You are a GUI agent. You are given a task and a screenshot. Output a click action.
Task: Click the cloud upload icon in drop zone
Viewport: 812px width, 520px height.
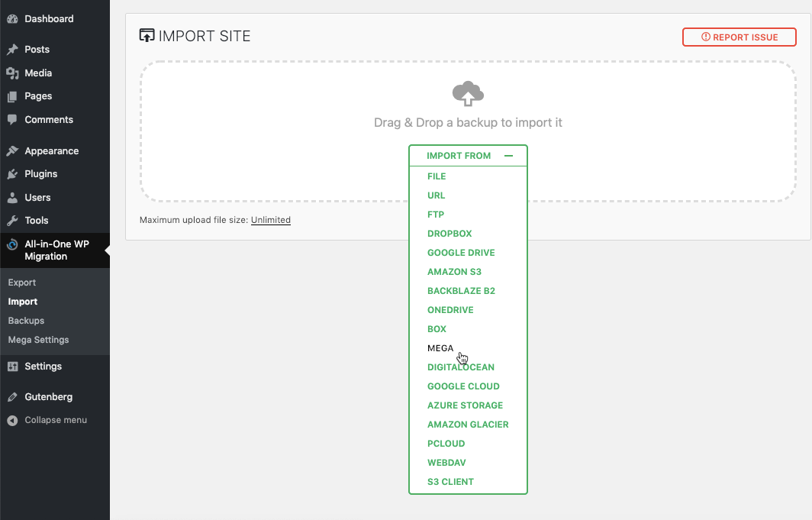(468, 94)
